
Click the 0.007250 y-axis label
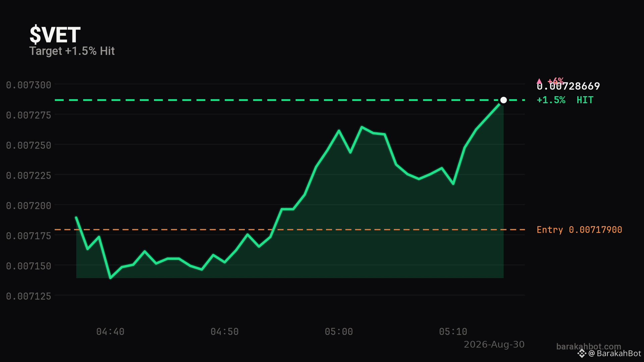point(29,145)
